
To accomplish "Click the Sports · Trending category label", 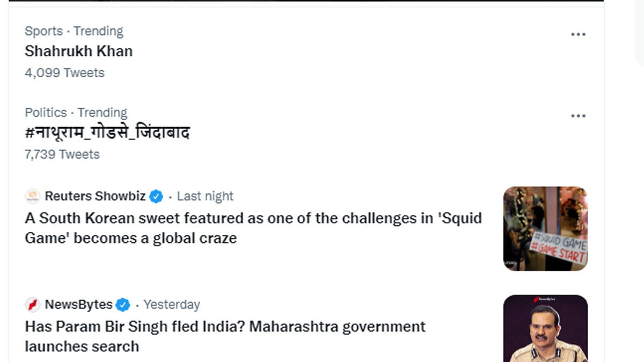I will 74,31.
